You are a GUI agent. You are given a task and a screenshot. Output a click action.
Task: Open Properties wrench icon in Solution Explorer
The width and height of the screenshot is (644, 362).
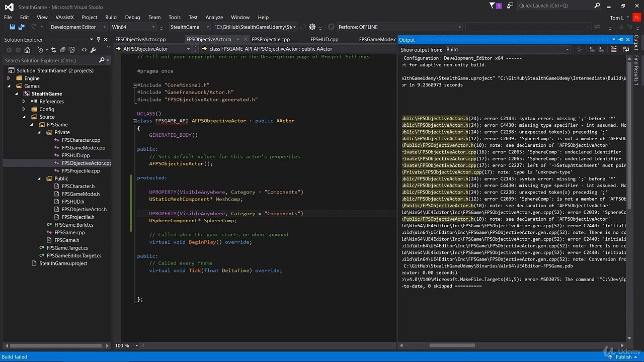pos(93,50)
